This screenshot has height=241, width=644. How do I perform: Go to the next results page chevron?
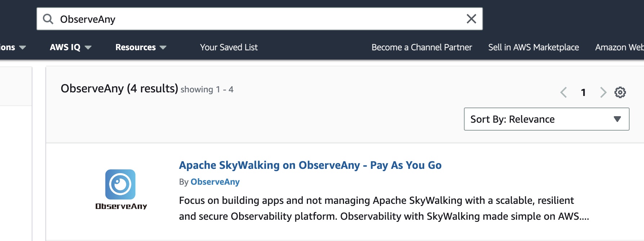[603, 92]
